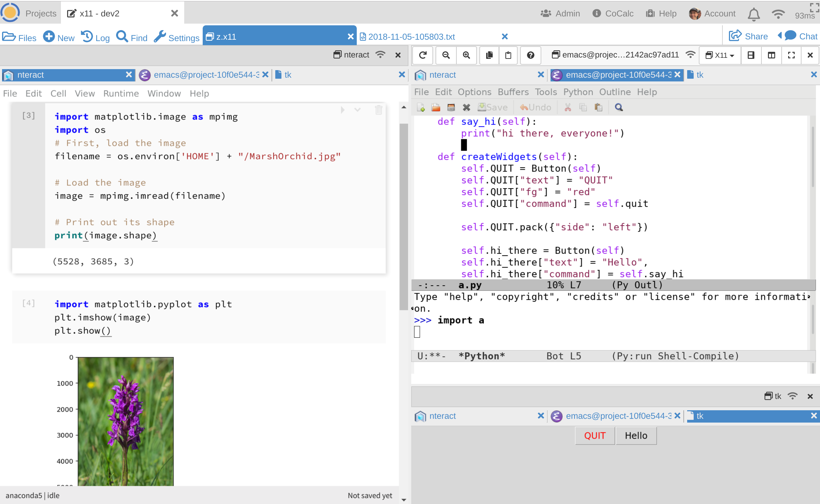The image size is (820, 504).
Task: Click the Emacs cut scissors icon
Action: (568, 107)
